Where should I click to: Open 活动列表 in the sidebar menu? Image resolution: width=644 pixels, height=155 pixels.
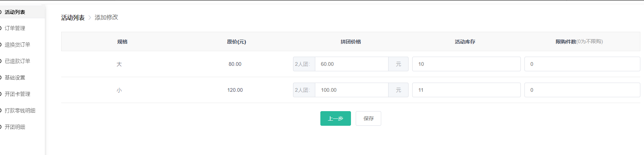pos(15,12)
